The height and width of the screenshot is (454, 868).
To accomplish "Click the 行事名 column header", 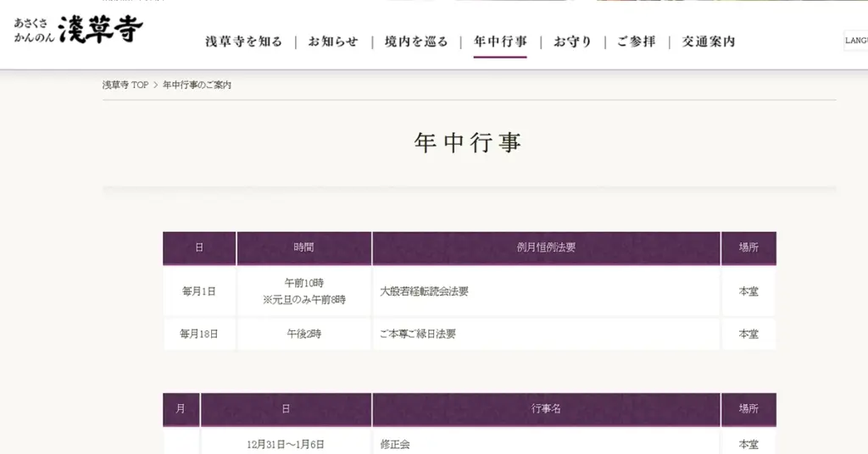I will coord(547,409).
